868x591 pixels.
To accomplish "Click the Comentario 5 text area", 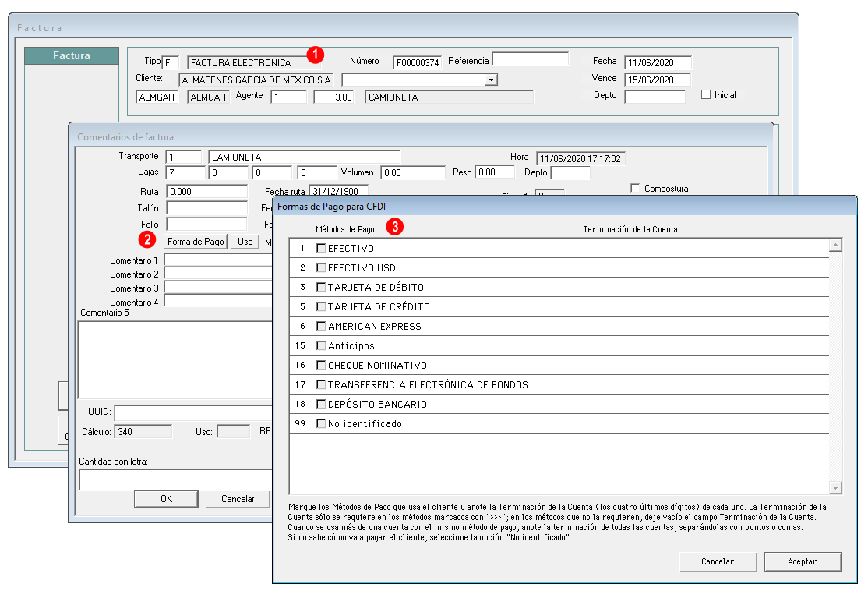I will click(x=175, y=360).
